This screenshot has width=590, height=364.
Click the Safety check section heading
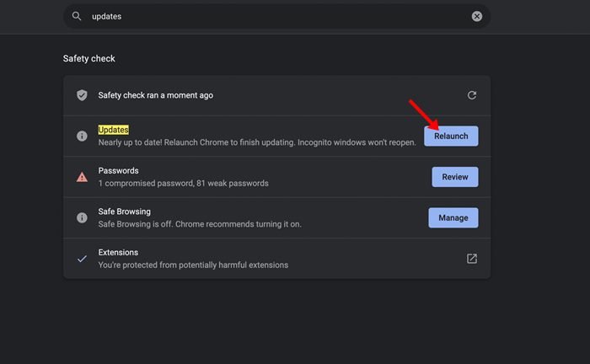(x=88, y=59)
